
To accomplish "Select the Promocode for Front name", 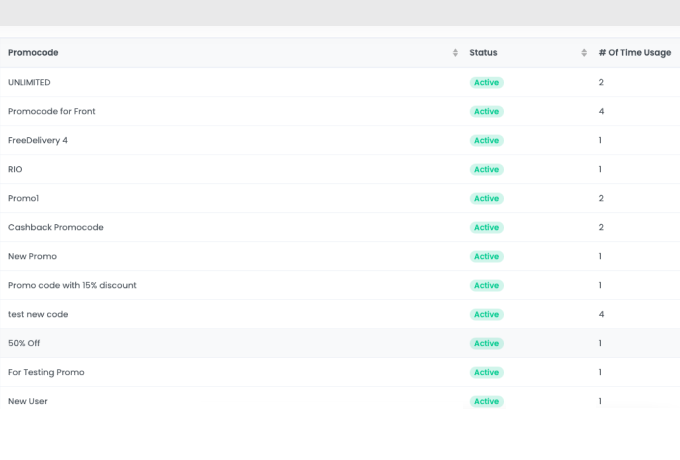I will point(52,111).
